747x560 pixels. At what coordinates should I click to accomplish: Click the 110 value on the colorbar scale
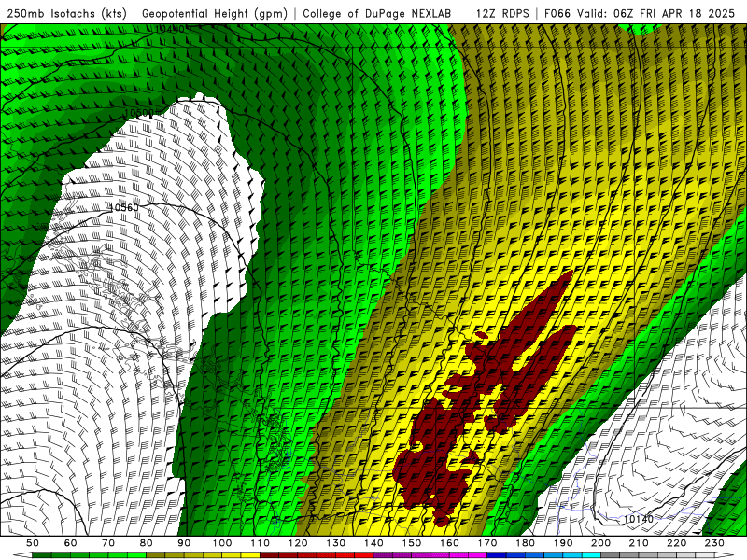click(x=261, y=543)
